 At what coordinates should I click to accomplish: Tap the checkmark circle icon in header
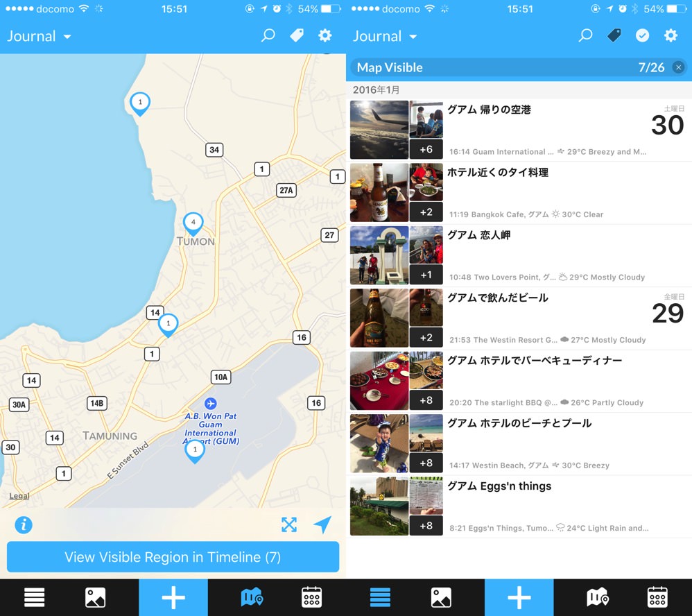pos(642,36)
